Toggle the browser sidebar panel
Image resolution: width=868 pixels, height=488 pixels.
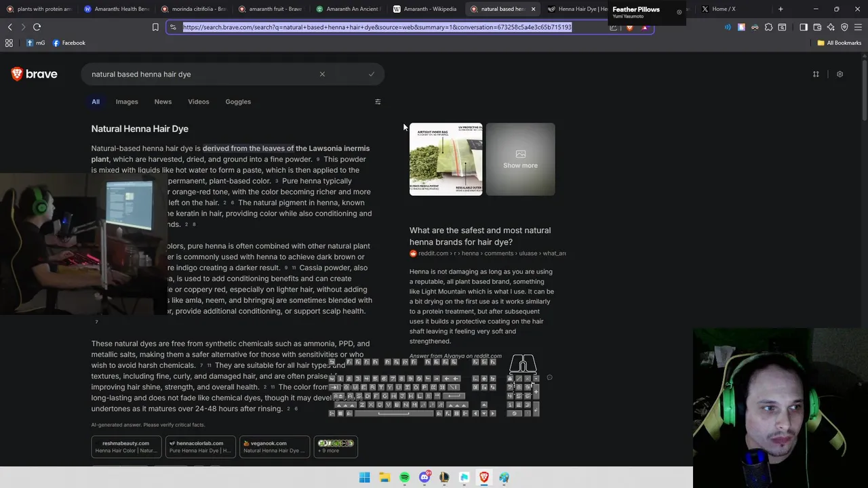tap(804, 27)
